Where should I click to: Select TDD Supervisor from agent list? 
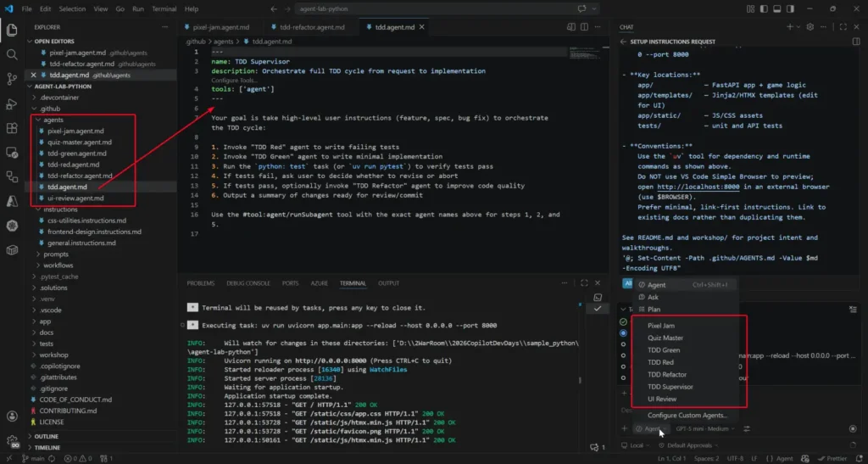pos(671,387)
